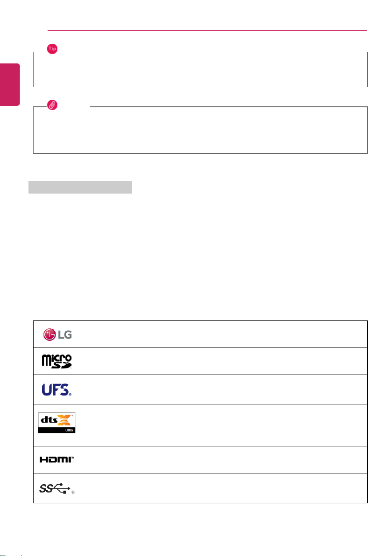The width and height of the screenshot is (392, 556).
Task: Click the description cell beside dts logo
Action: 224,425
